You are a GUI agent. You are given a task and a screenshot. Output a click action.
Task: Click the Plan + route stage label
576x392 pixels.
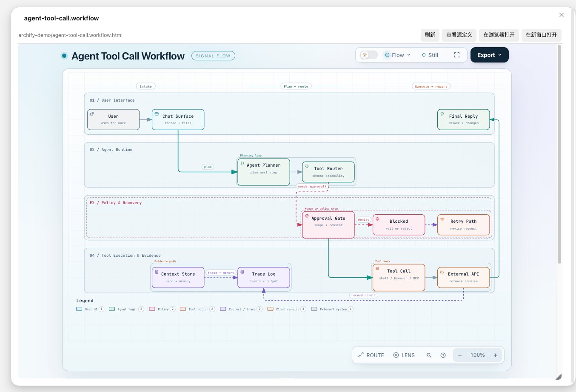[296, 86]
